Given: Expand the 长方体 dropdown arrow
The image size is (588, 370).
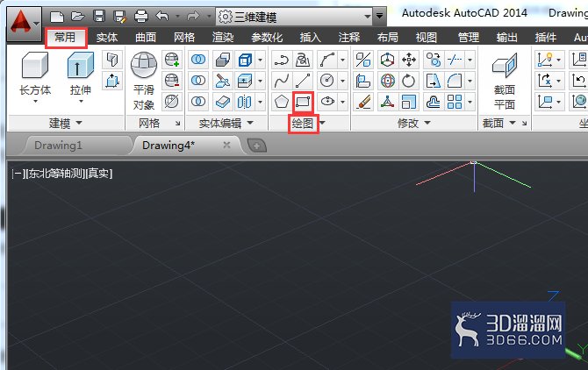Looking at the screenshot, I should click(35, 101).
